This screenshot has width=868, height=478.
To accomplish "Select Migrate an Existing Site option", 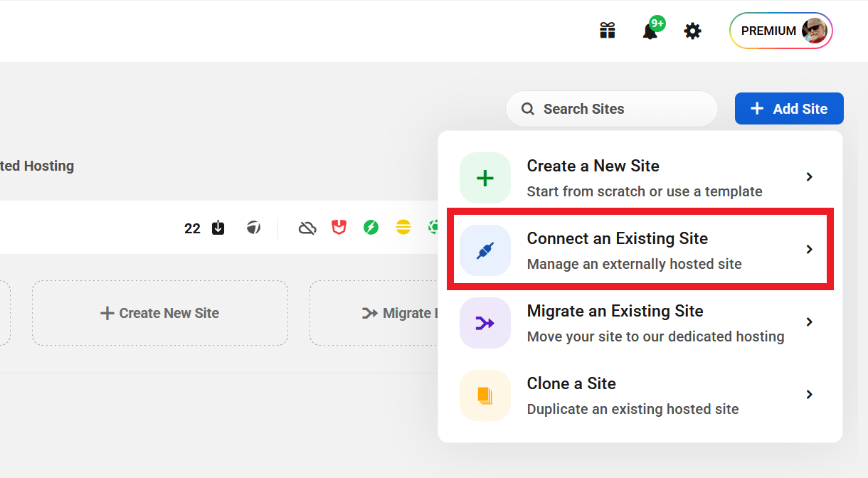I will click(640, 323).
